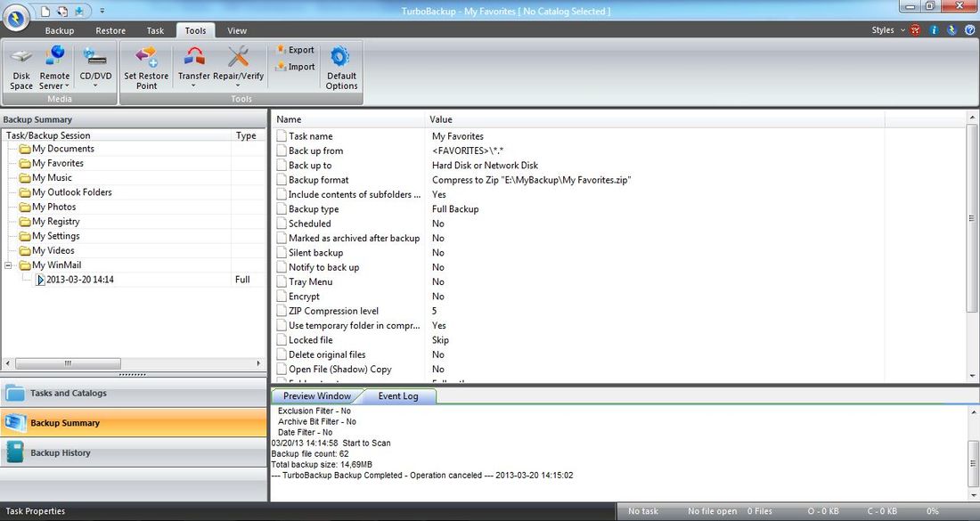Image resolution: width=980 pixels, height=521 pixels.
Task: Select My Favorites in the task tree
Action: [58, 163]
